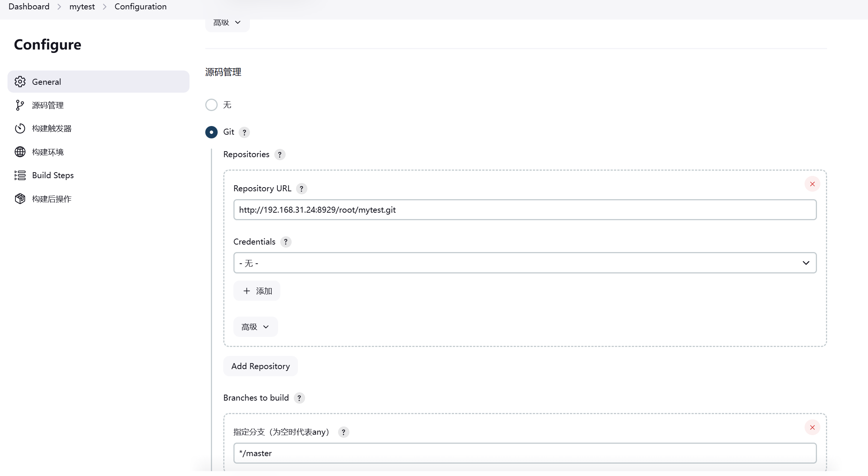Open help for Branches to build
Screen dimensions: 868x476
[x=299, y=398]
